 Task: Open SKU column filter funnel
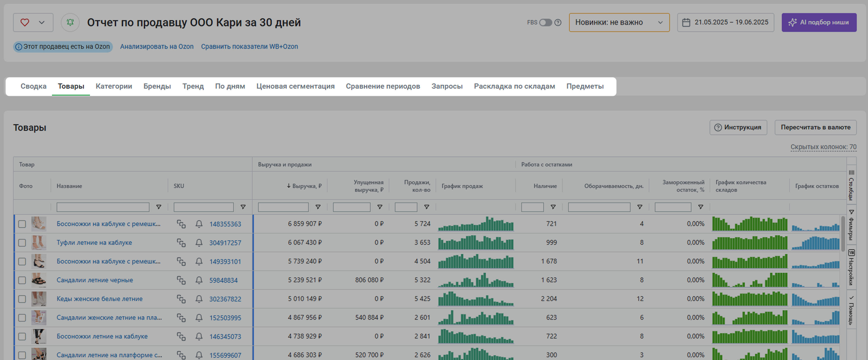[x=243, y=207]
